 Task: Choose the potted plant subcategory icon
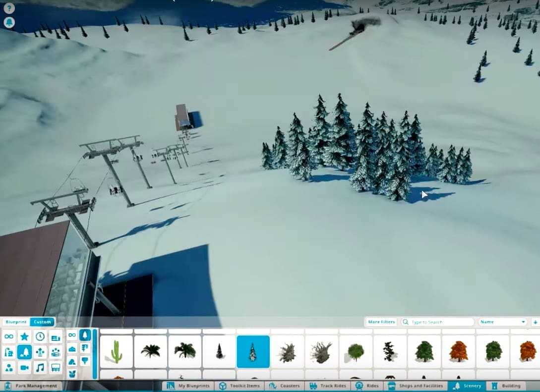click(x=72, y=373)
